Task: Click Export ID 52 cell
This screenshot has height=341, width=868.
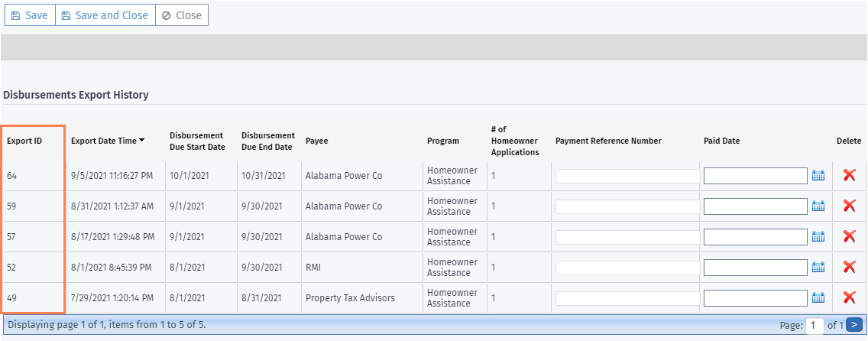Action: pyautogui.click(x=11, y=267)
